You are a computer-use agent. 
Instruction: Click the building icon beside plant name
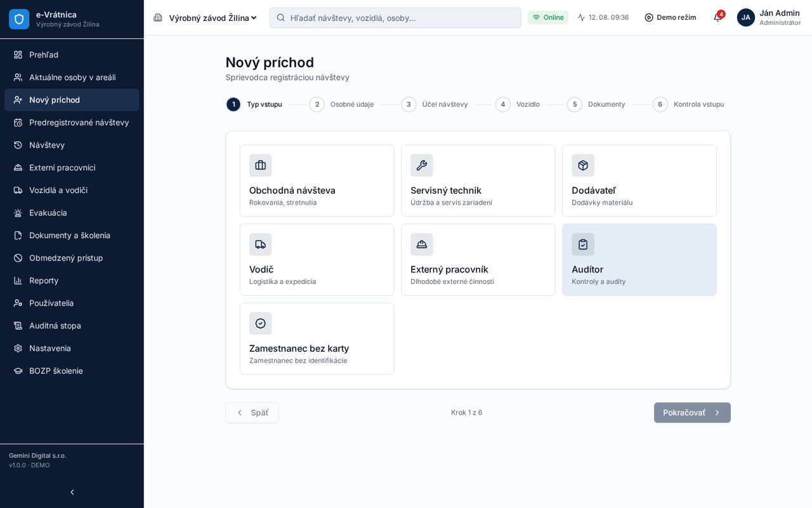coord(158,18)
